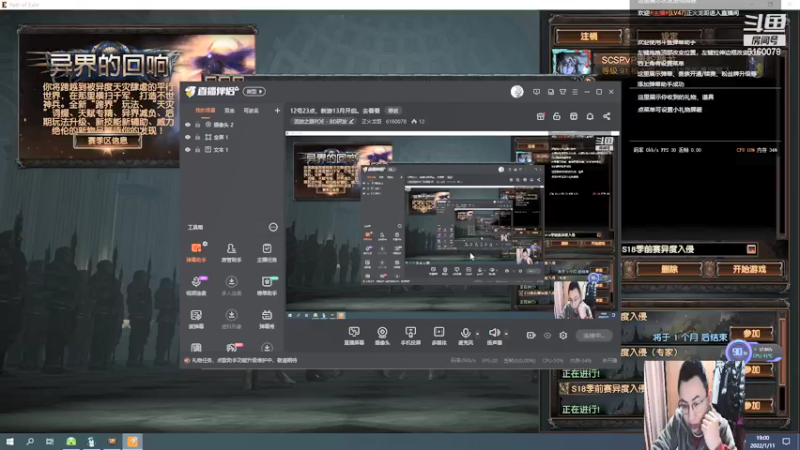Select the 多媒体 multimedia source button
This screenshot has height=450, width=800.
[x=439, y=336]
